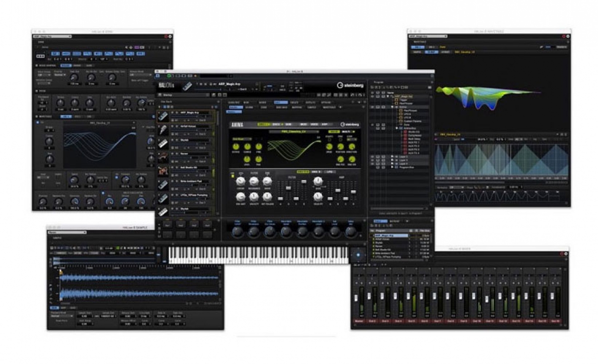Select Brite Ambient Pad row in program table
The width and height of the screenshot is (598, 364).
pyautogui.click(x=401, y=253)
